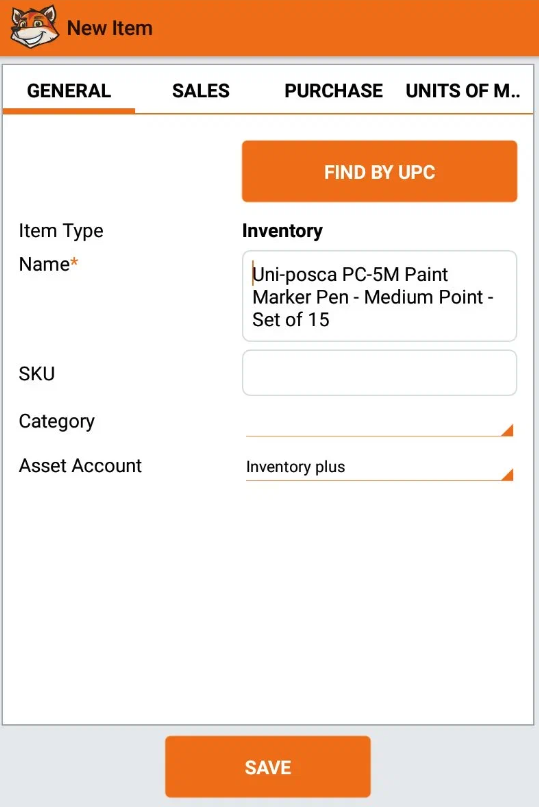The height and width of the screenshot is (807, 539).
Task: Click the Category dropdown triangle arrow
Action: [x=507, y=430]
